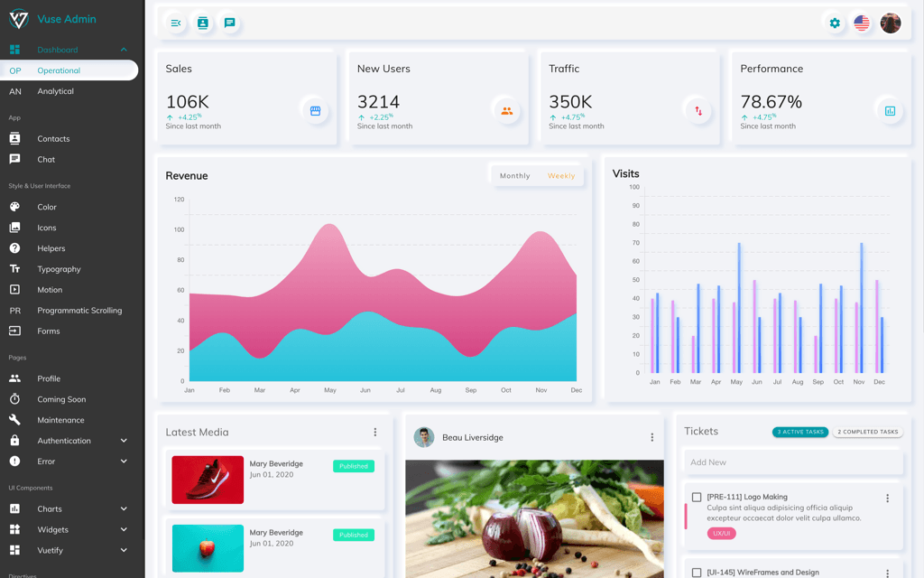
Task: Click the menu collapse icon in top bar
Action: tap(176, 23)
